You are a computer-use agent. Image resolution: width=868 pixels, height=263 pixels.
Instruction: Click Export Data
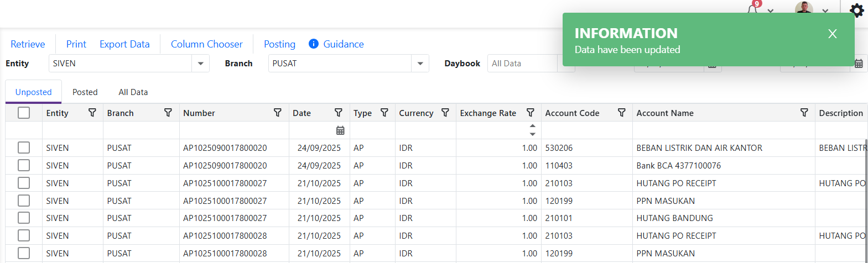[x=124, y=44]
